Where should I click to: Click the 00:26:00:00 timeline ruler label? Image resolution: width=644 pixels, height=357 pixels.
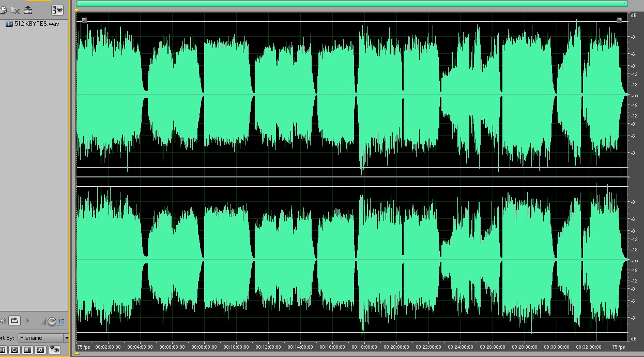coord(493,347)
